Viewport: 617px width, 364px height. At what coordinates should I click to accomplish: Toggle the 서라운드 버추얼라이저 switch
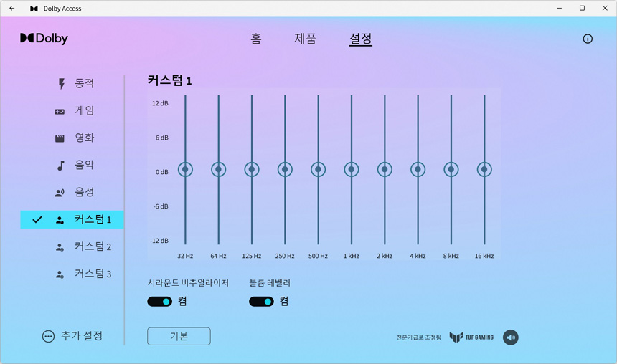point(159,302)
